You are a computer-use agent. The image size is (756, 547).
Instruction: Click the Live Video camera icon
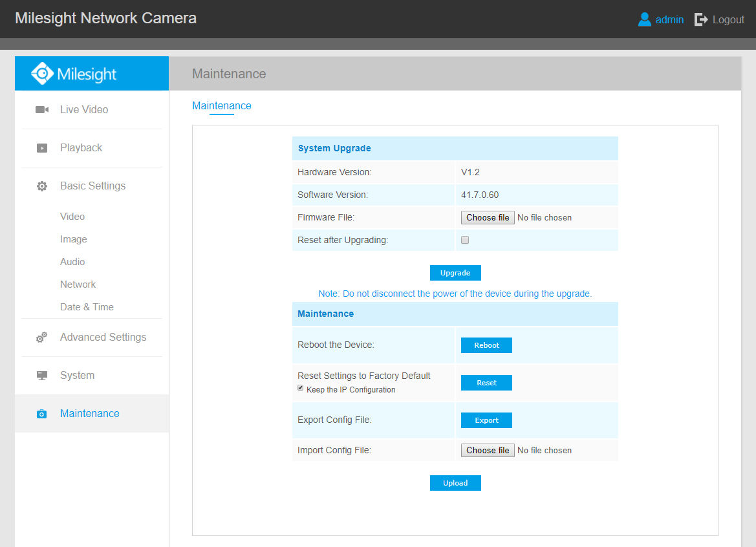[x=42, y=110]
